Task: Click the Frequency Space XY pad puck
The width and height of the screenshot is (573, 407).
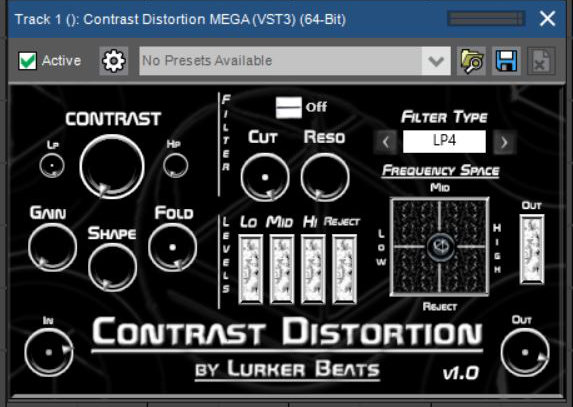Action: (440, 247)
